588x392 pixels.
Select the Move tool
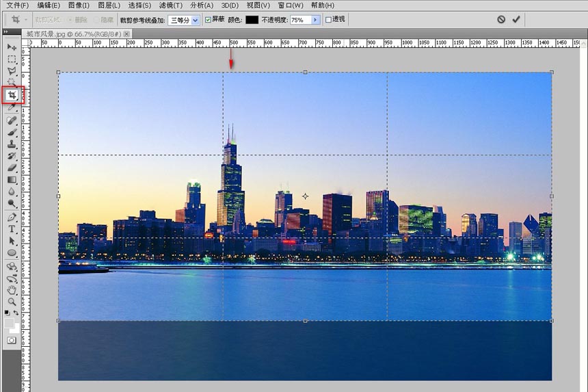(12, 47)
